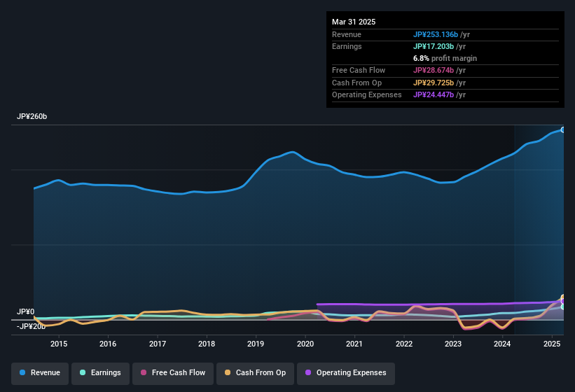The height and width of the screenshot is (392, 575).
Task: Click the JP¥24.447b operating expenses value
Action: 434,95
